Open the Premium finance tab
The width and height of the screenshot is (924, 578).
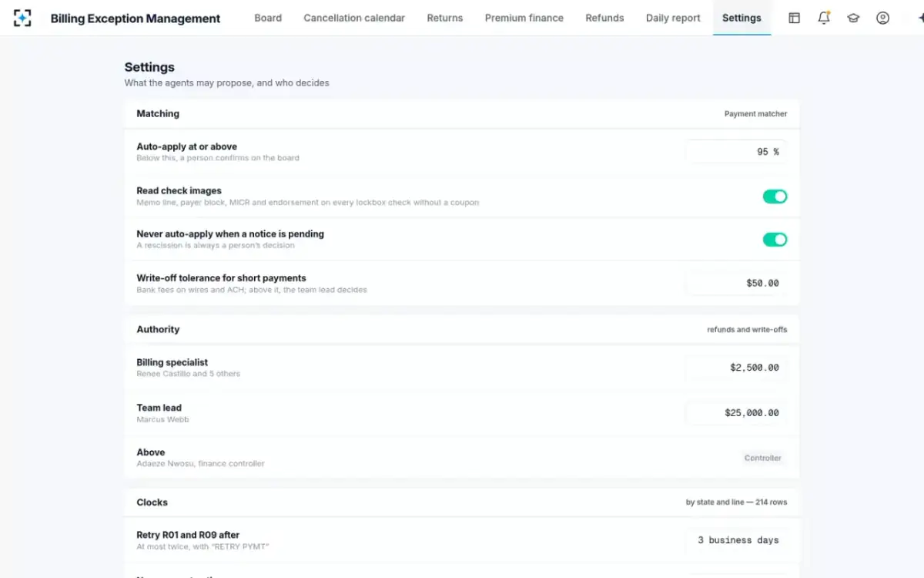coord(524,18)
